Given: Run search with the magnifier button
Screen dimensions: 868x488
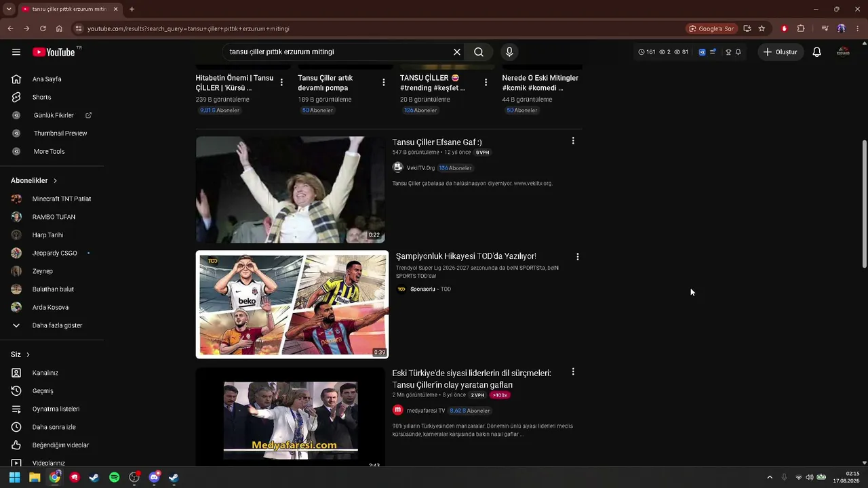Looking at the screenshot, I should (x=479, y=52).
